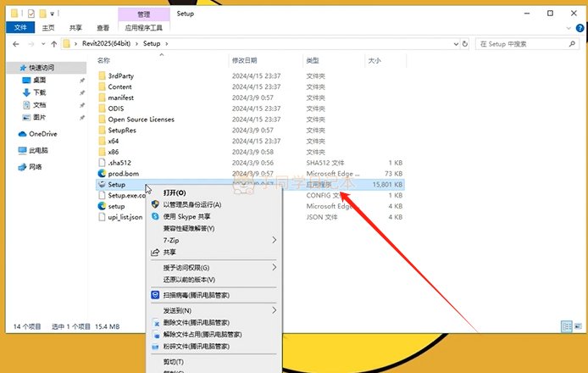Switch to details view layout icon

point(567,326)
